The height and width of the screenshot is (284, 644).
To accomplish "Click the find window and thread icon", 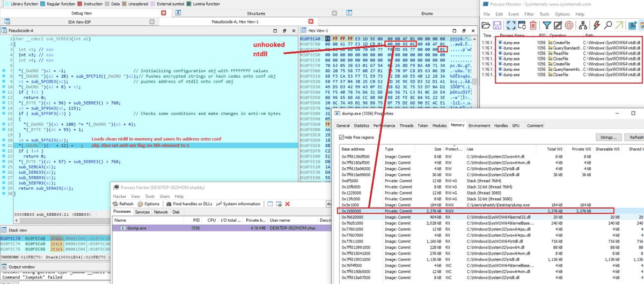I will (279, 204).
